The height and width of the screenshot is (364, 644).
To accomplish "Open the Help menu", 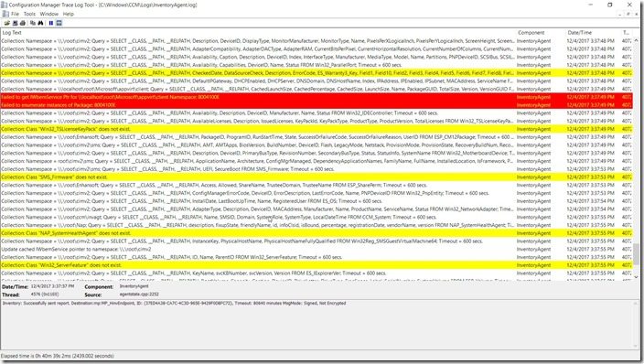I will (69, 14).
